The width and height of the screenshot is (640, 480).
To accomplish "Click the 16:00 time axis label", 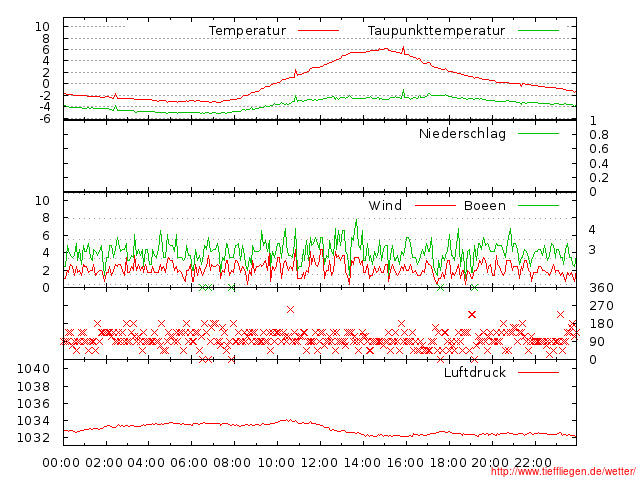I will (405, 463).
